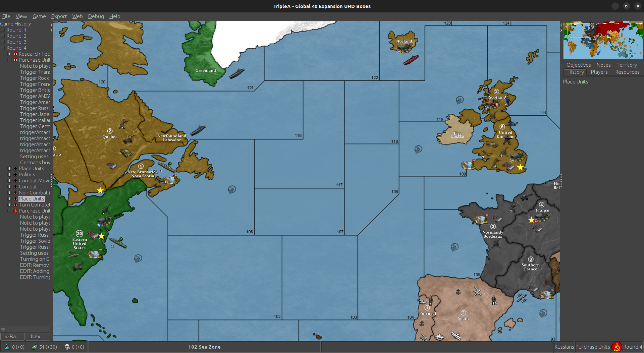This screenshot has width=644, height=353.
Task: Open the Game menu
Action: click(x=39, y=16)
